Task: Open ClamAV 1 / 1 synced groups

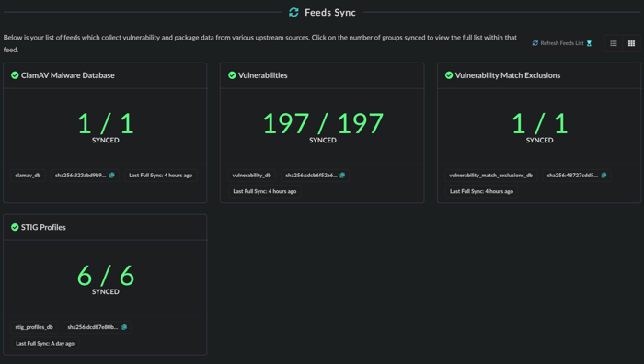Action: pyautogui.click(x=106, y=123)
